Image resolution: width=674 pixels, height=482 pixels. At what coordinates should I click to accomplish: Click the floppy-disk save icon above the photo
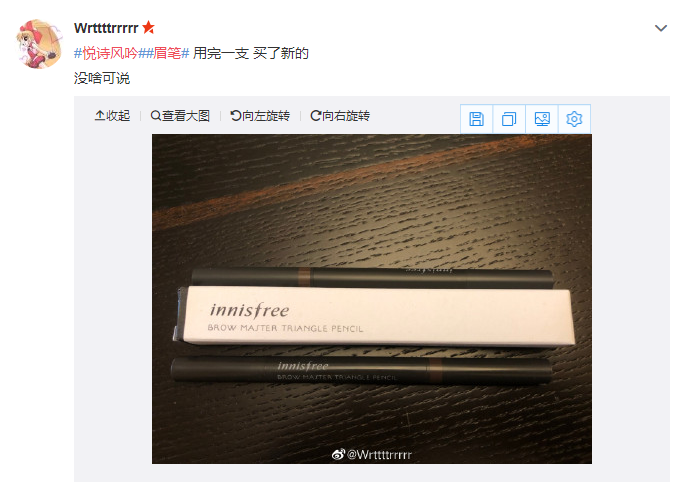(476, 119)
